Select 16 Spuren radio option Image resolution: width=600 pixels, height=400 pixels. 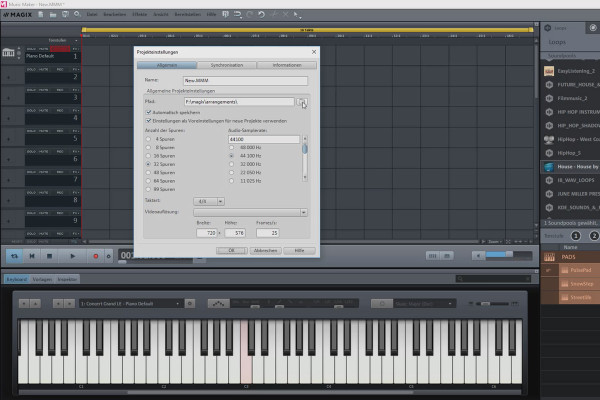coord(148,156)
